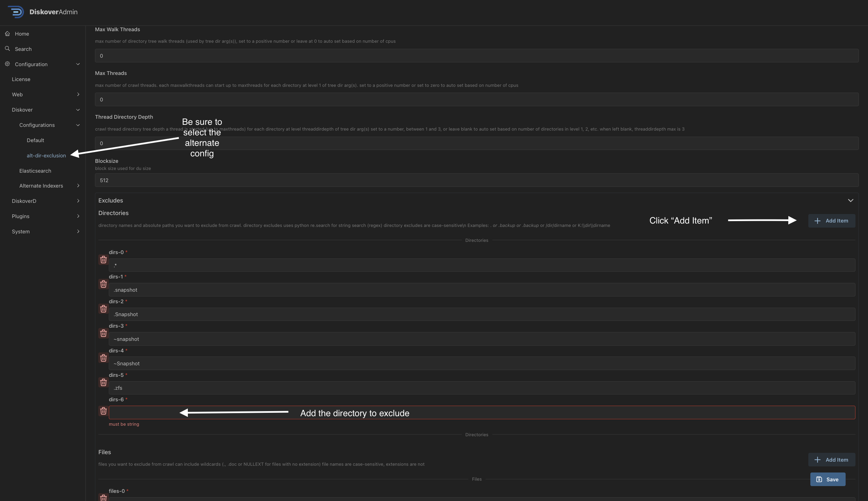Delete the empty dirs-6 entry

click(x=103, y=411)
